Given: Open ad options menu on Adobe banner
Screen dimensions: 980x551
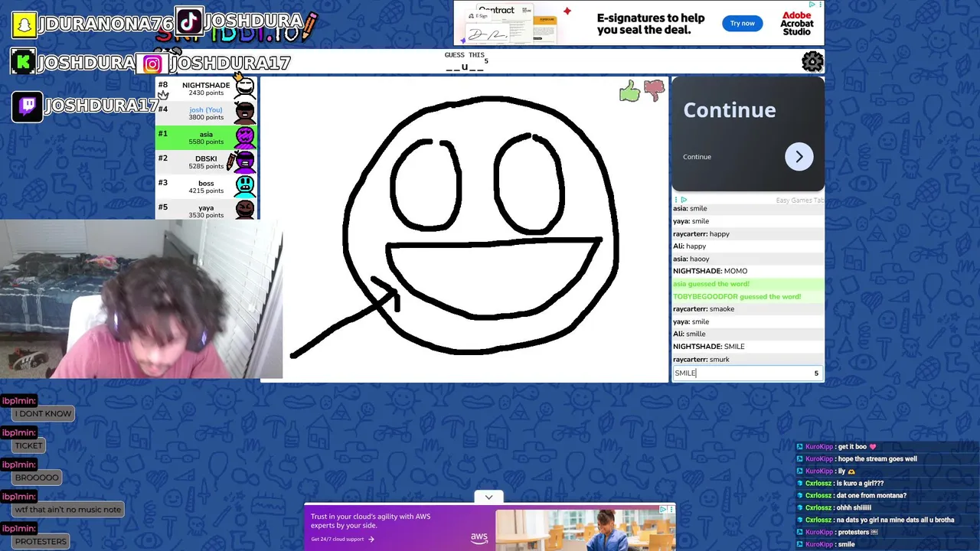Looking at the screenshot, I should (x=820, y=5).
